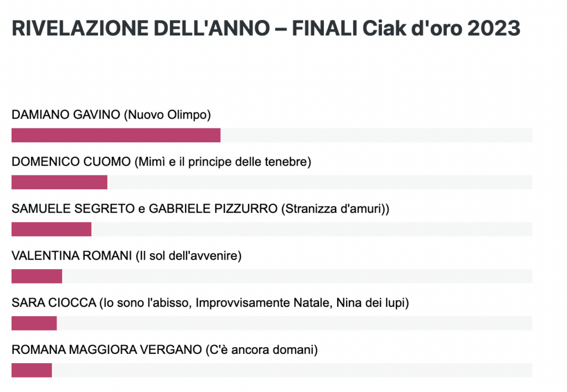This screenshot has height=392, width=567.
Task: Click Sara Ciocca's filled result bar
Action: [34, 323]
